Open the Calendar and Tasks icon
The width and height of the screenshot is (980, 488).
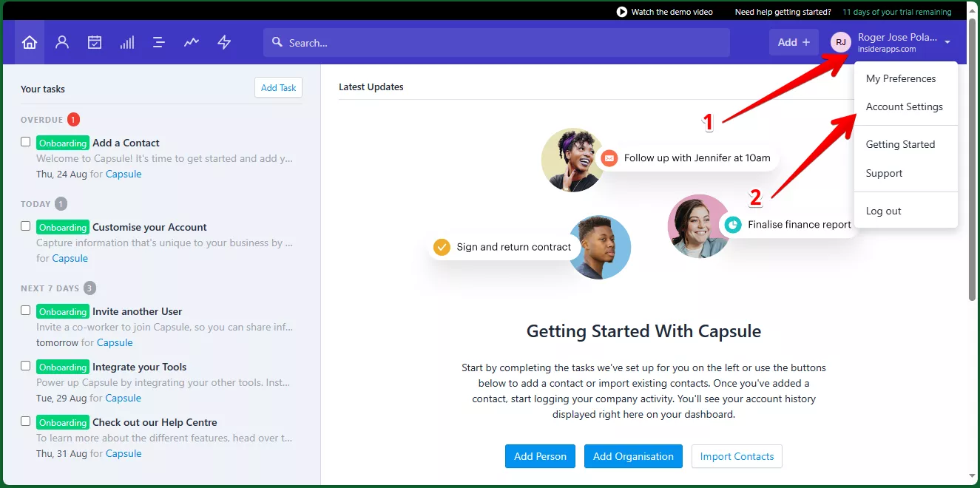coord(95,42)
